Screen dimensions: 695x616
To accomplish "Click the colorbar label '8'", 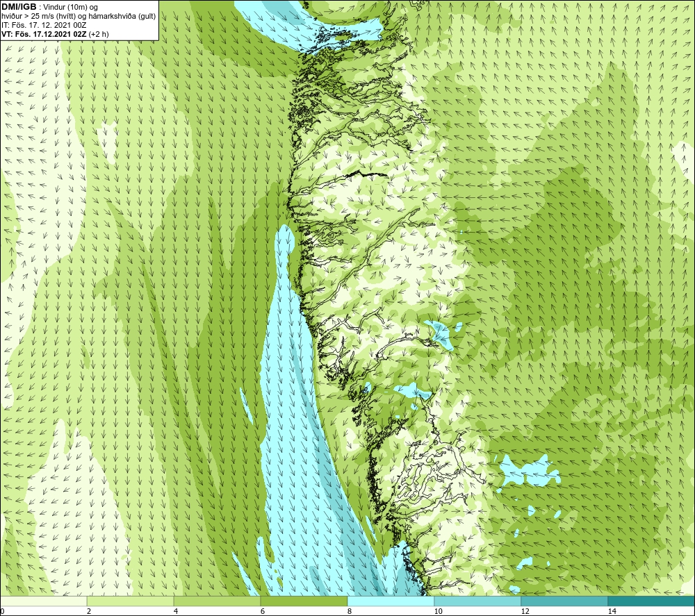I will point(350,611).
